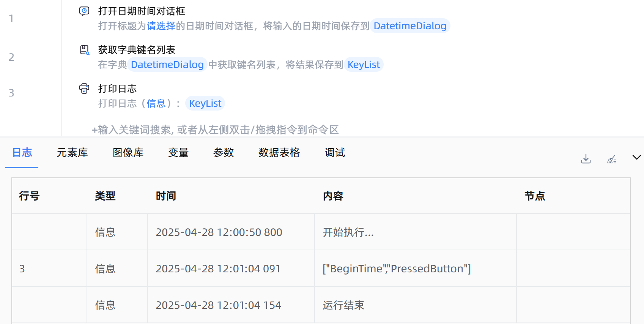Open the 调试 tab

pyautogui.click(x=335, y=153)
